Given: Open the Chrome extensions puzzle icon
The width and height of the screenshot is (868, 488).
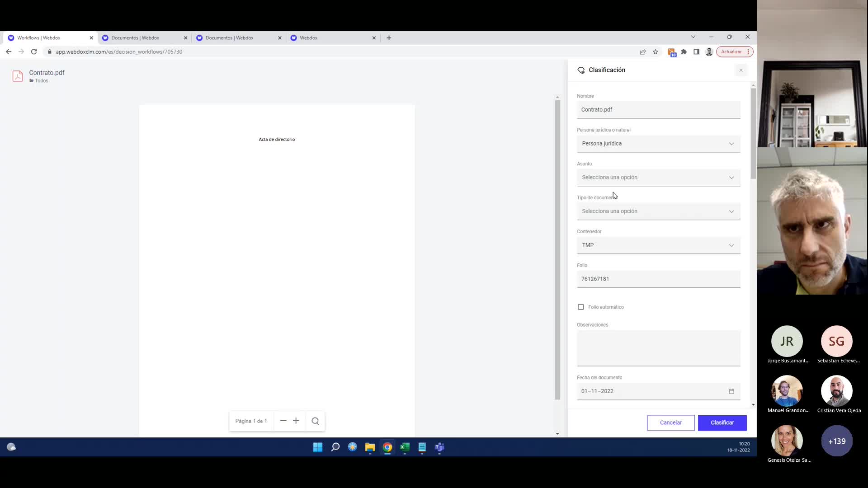Looking at the screenshot, I should (684, 52).
